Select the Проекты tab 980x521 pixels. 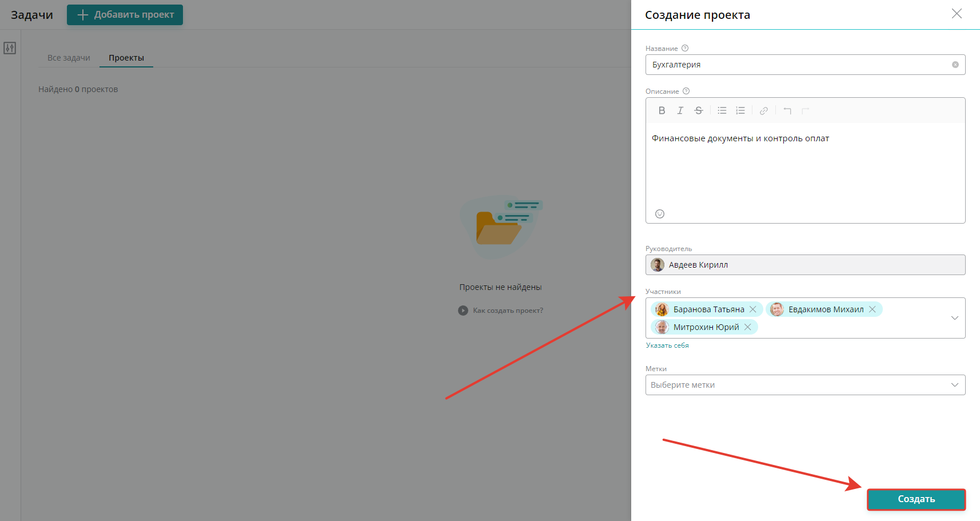tap(126, 58)
